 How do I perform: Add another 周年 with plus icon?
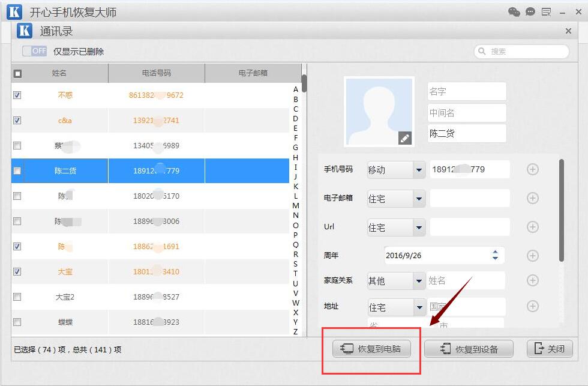coord(533,256)
